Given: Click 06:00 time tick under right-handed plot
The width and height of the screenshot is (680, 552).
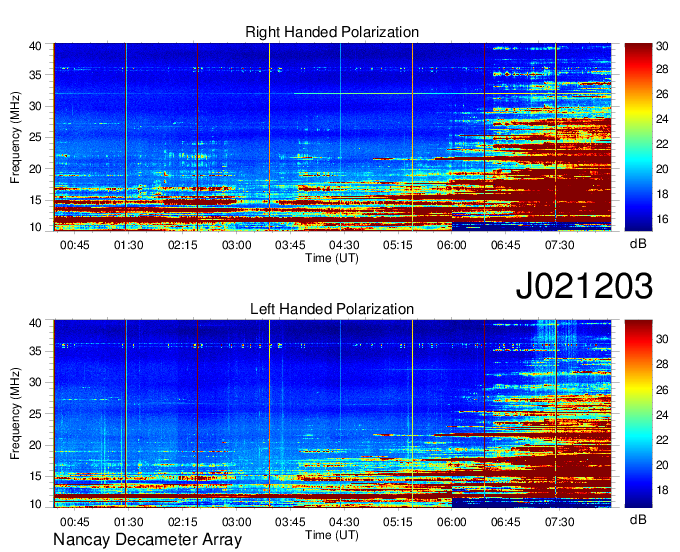Looking at the screenshot, I should [x=451, y=245].
